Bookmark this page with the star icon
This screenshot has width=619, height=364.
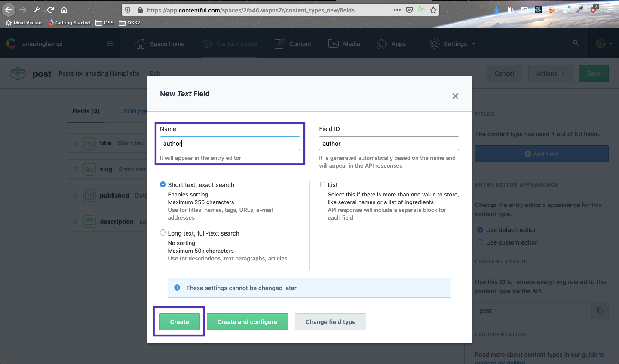(x=433, y=10)
